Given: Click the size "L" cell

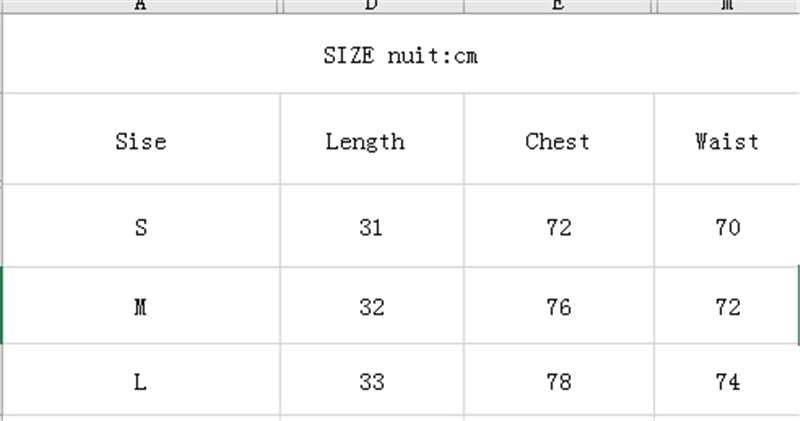Looking at the screenshot, I should [x=140, y=382].
